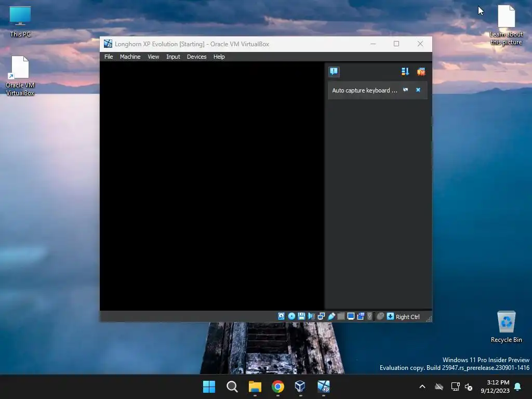Toggle the notification center button in VirtualBox
This screenshot has width=532, height=399.
pyautogui.click(x=334, y=72)
